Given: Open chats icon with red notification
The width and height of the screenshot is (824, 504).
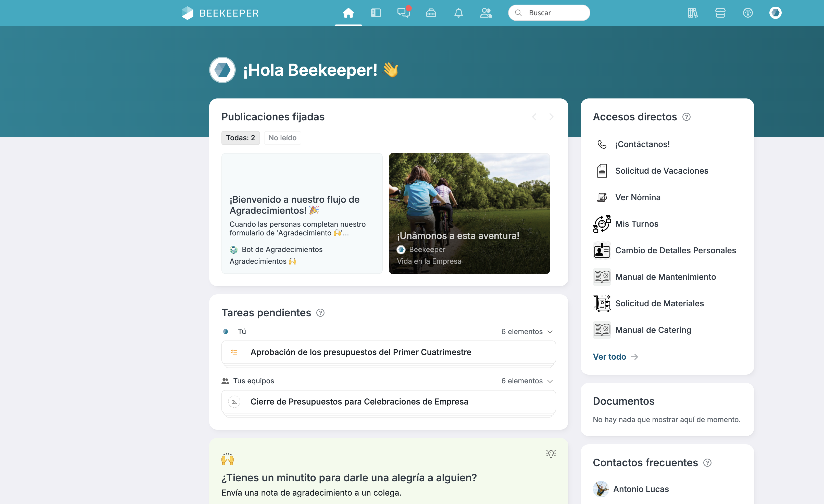Looking at the screenshot, I should (x=403, y=13).
